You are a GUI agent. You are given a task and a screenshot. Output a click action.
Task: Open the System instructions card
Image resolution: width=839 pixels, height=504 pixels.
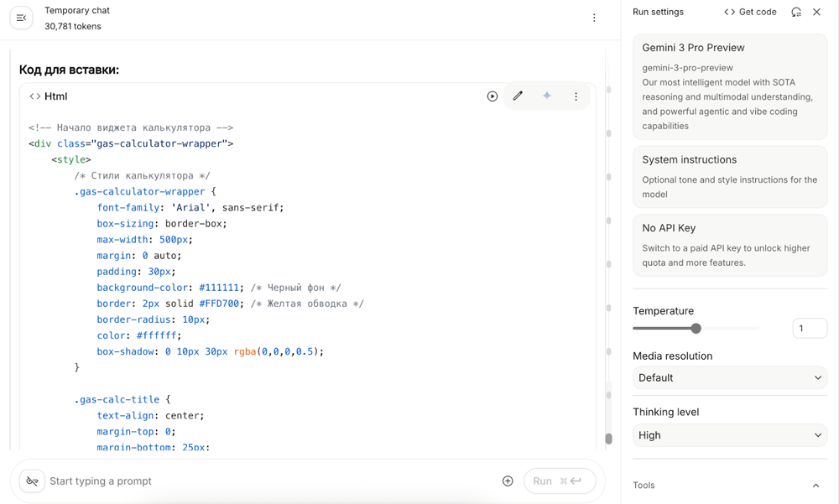729,177
